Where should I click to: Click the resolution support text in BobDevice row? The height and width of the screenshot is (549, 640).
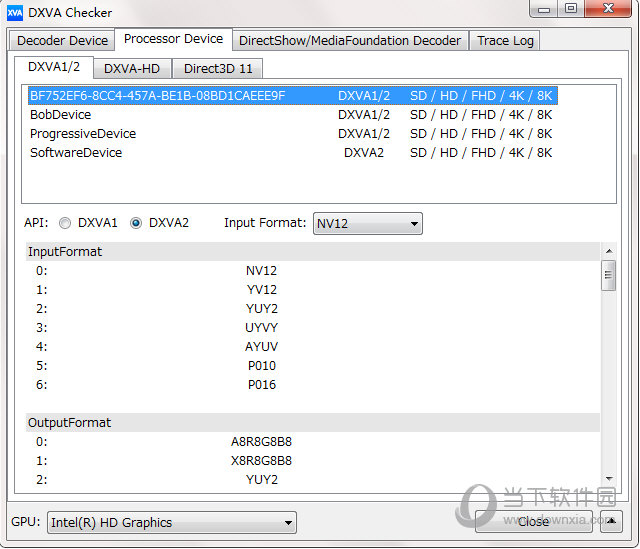(x=481, y=115)
